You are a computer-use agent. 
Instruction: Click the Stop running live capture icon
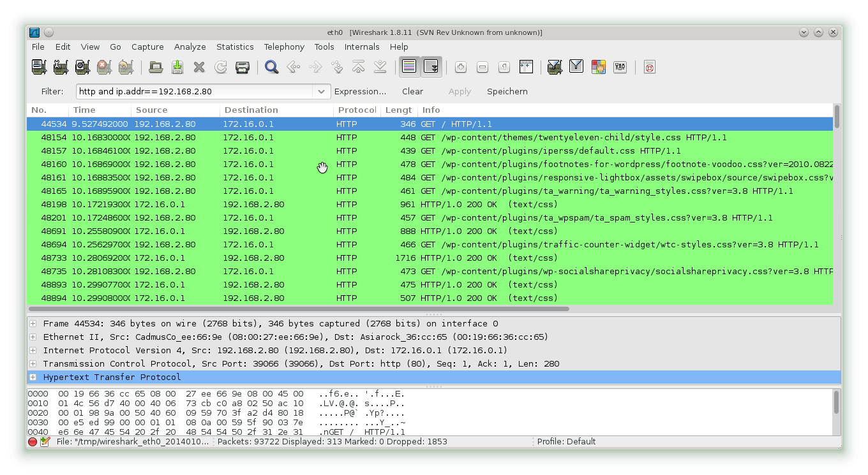[104, 67]
